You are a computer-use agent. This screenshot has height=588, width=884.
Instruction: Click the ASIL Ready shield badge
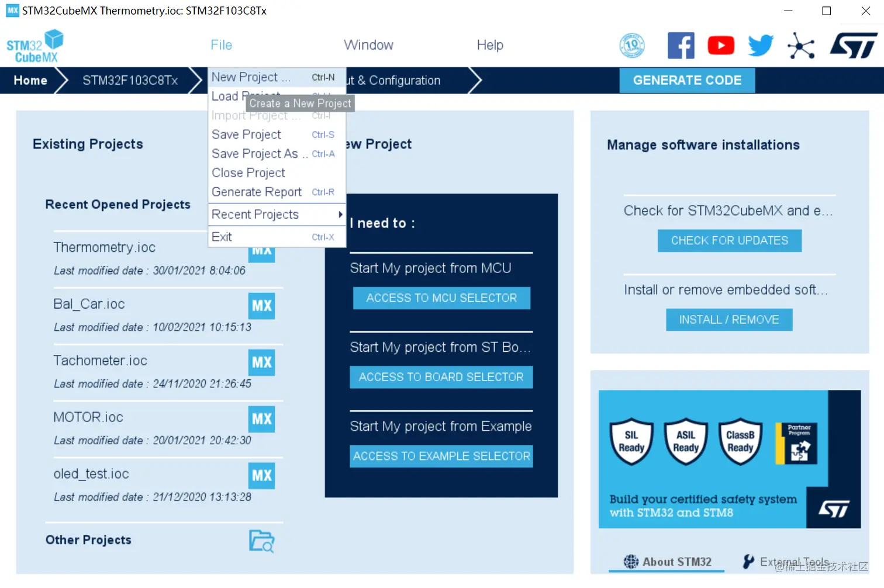pyautogui.click(x=686, y=441)
